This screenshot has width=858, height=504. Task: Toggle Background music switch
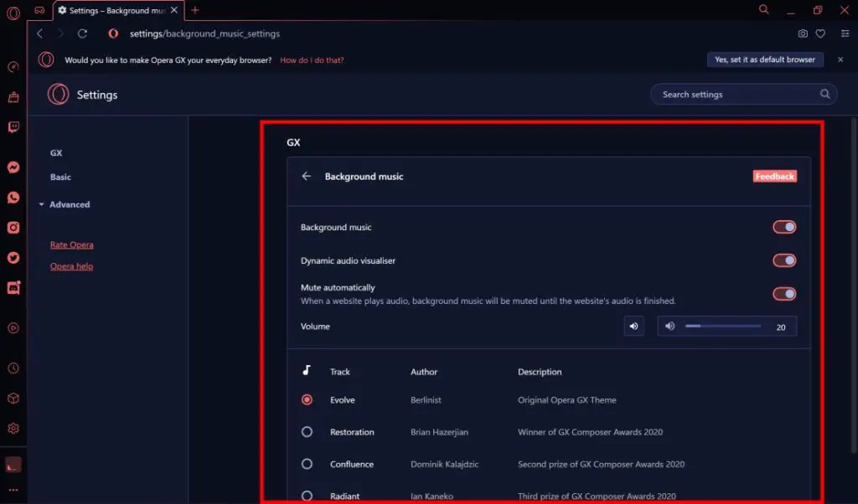(x=784, y=227)
